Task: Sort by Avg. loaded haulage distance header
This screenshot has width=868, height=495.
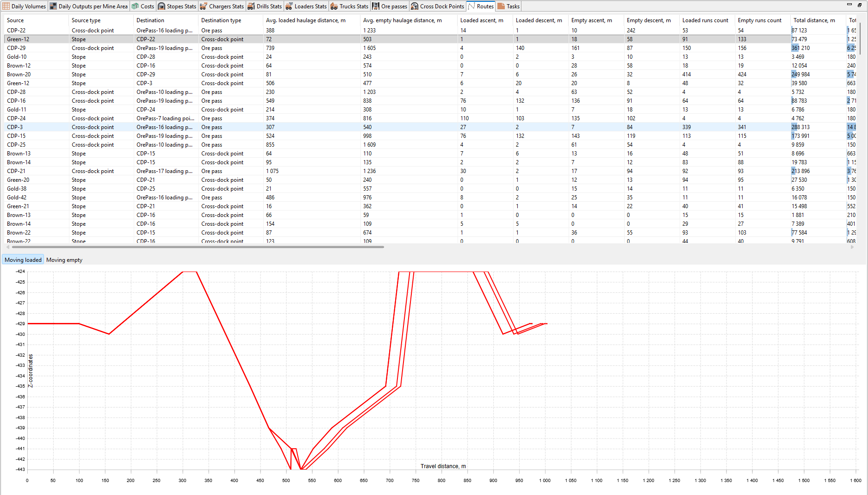Action: [x=311, y=20]
